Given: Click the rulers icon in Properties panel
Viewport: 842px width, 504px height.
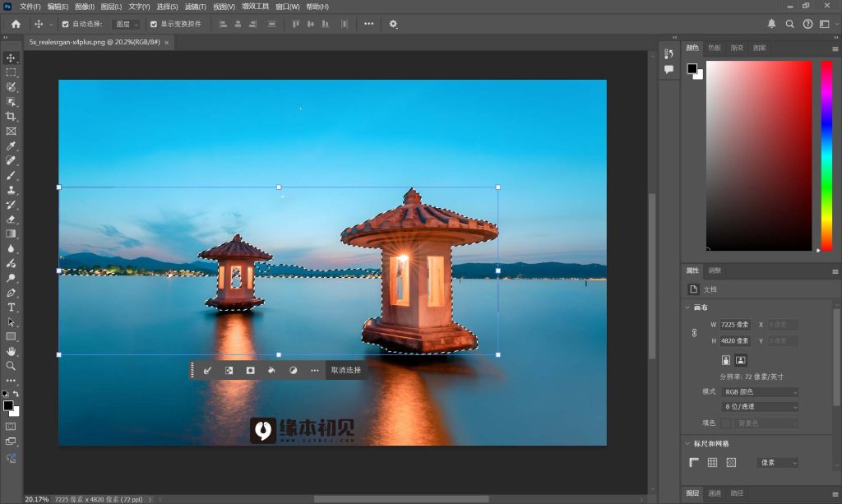Looking at the screenshot, I should (x=695, y=463).
